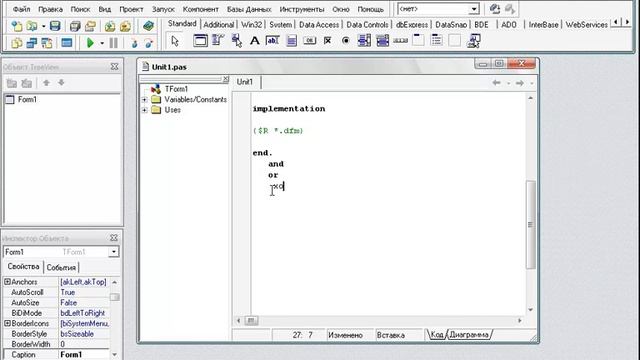Select the ScrollBar component icon

[x=400, y=40]
